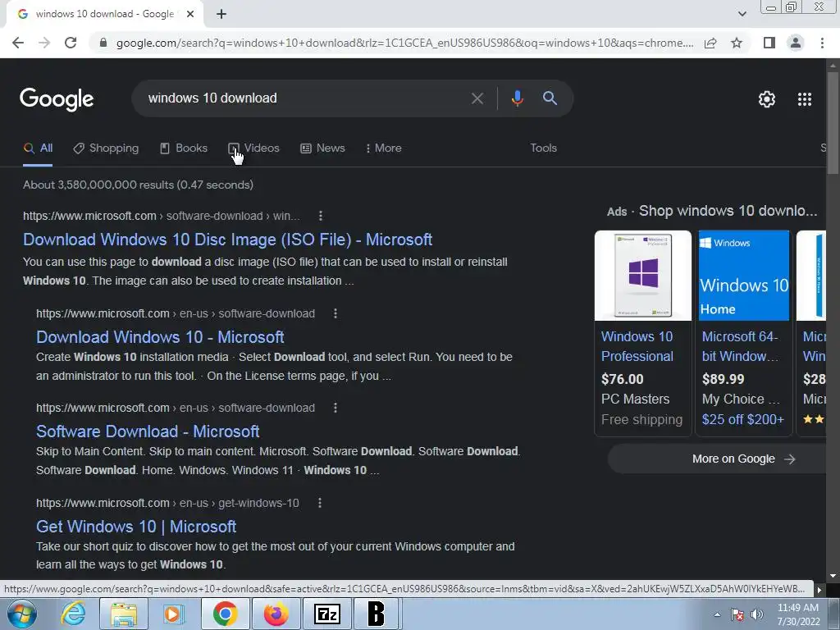This screenshot has width=840, height=630.
Task: Open the Chrome profile avatar
Action: 796,43
